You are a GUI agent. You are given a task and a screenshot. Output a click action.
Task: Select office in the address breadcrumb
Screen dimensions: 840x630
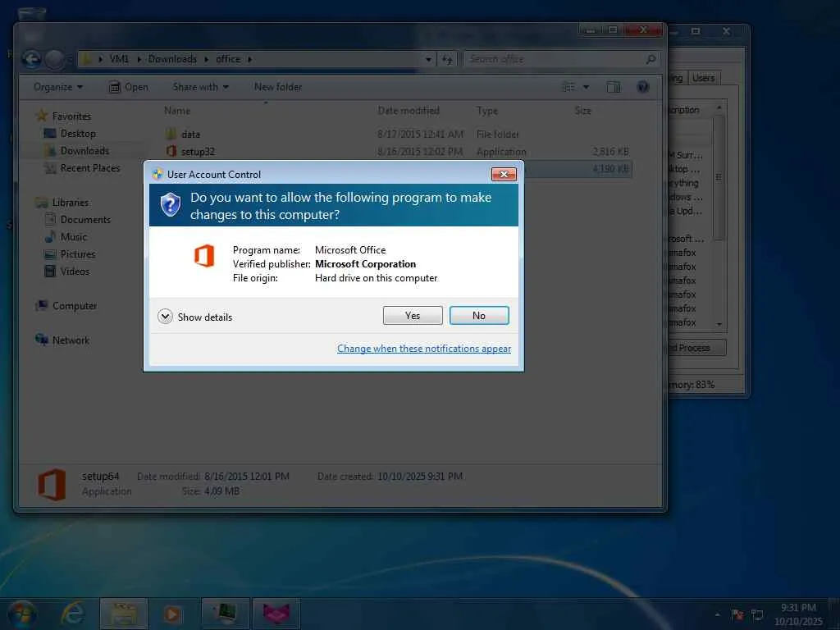point(228,59)
